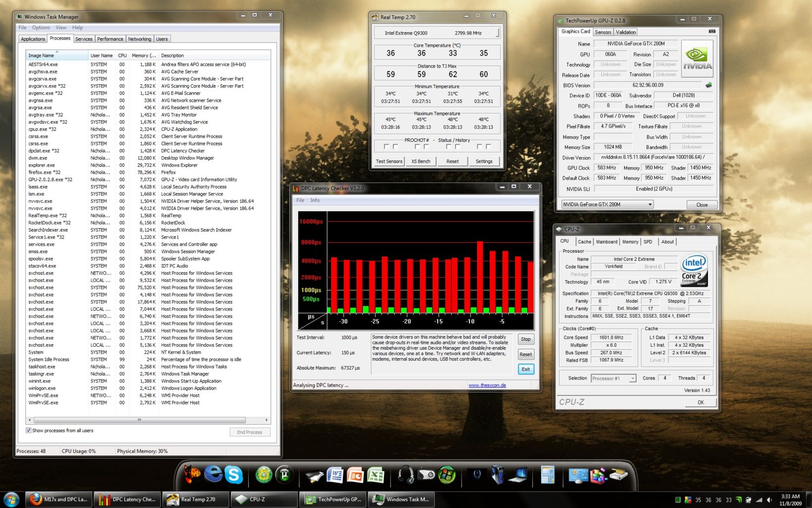Screen dimensions: 812x508
Task: Open Skype from the dock
Action: [x=233, y=475]
